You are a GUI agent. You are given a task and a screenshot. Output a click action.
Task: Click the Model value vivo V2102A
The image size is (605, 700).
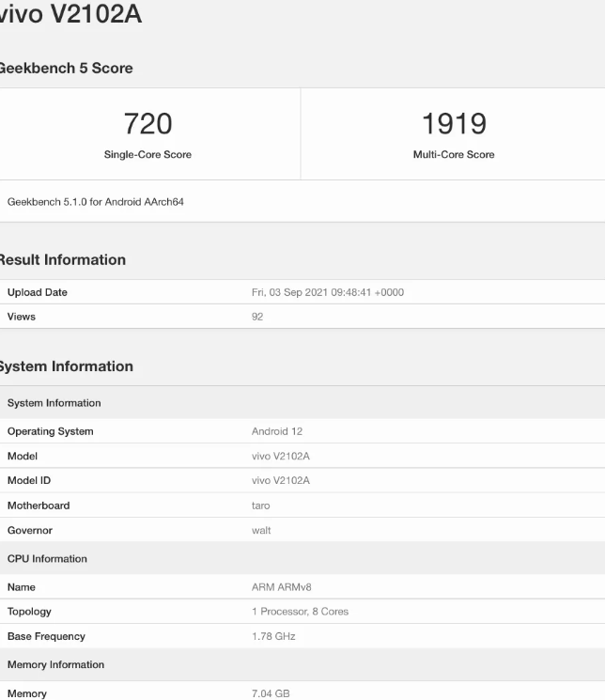point(281,456)
